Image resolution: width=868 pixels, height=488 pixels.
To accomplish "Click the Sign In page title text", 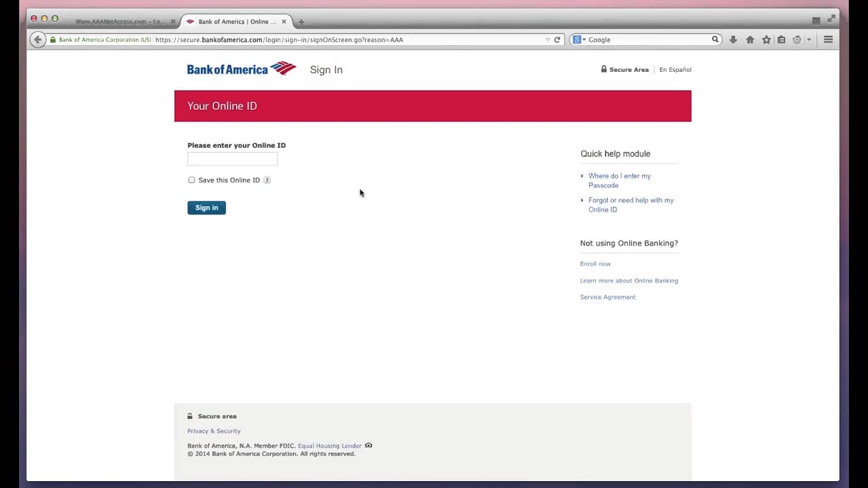I will (326, 70).
